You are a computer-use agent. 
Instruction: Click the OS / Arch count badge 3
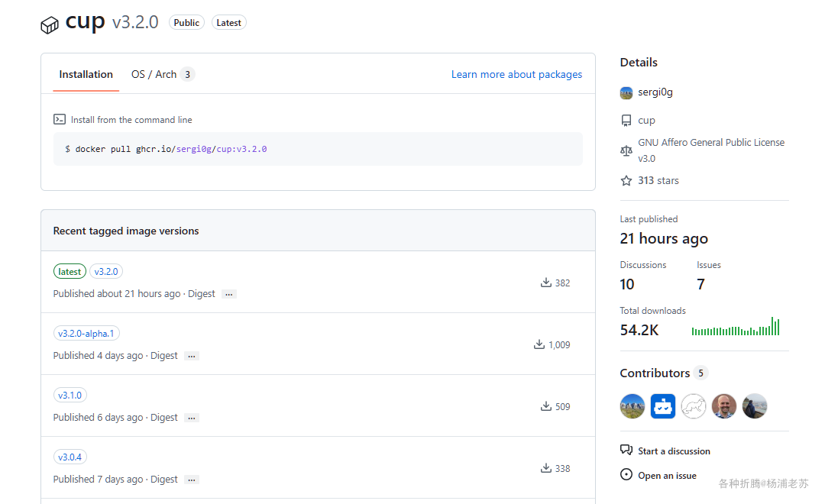[x=187, y=74]
